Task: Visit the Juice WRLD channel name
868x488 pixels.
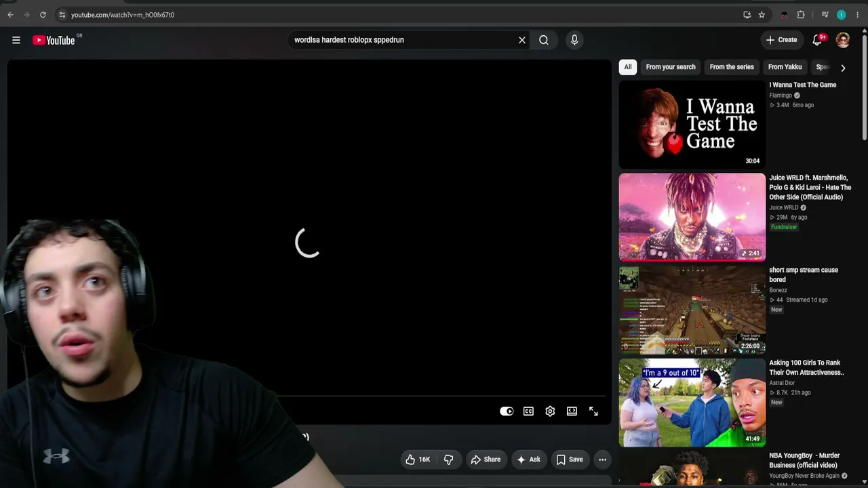Action: [x=784, y=208]
